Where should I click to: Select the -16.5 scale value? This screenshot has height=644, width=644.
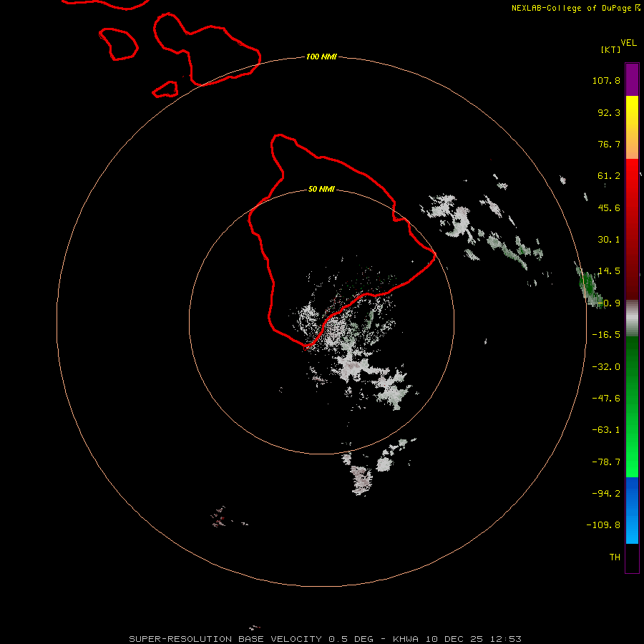click(x=606, y=335)
